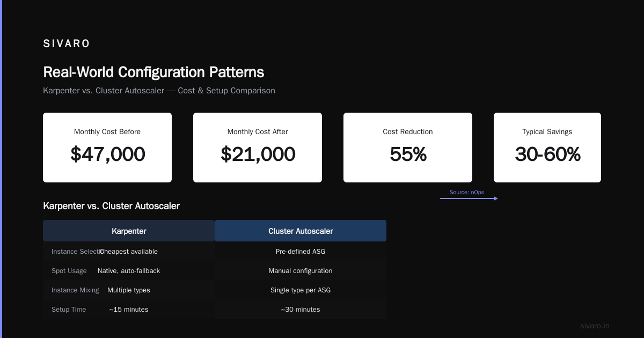Click the Monthly Cost After label

[x=258, y=131]
